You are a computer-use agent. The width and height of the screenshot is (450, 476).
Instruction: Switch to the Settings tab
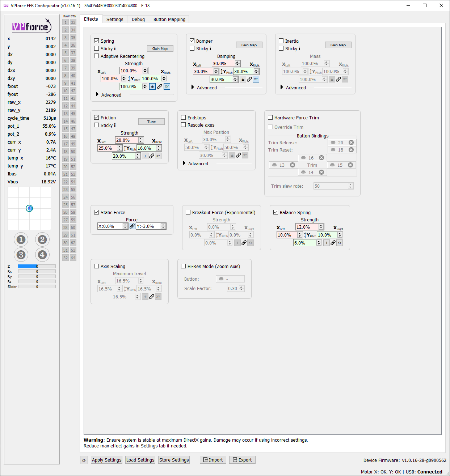coord(115,20)
